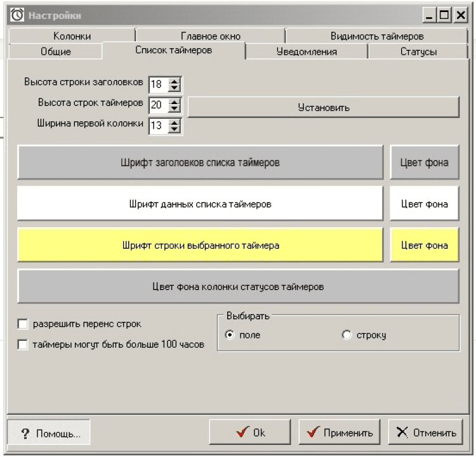
Task: Open Шрифт заголовков списка таймеров font settings
Action: coord(201,162)
